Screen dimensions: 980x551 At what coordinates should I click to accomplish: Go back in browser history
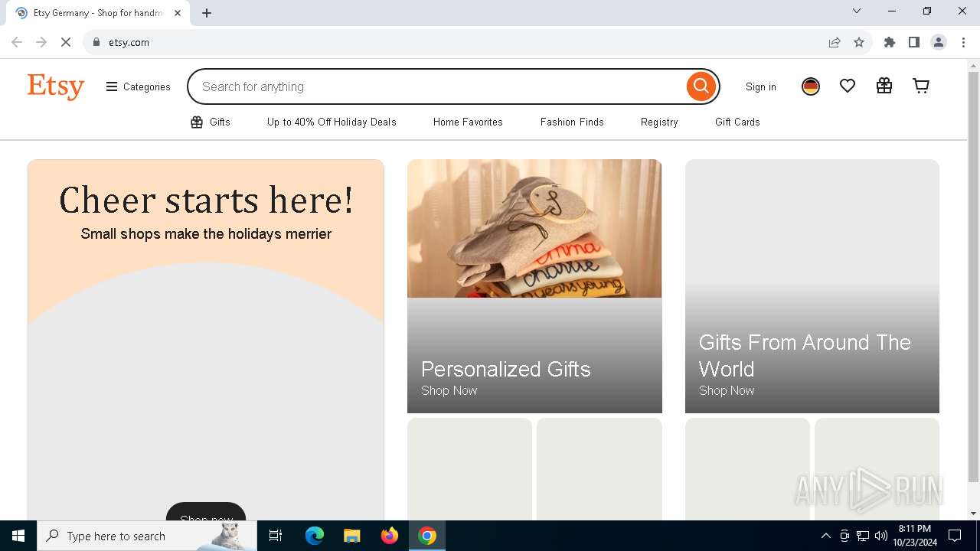pos(17,42)
